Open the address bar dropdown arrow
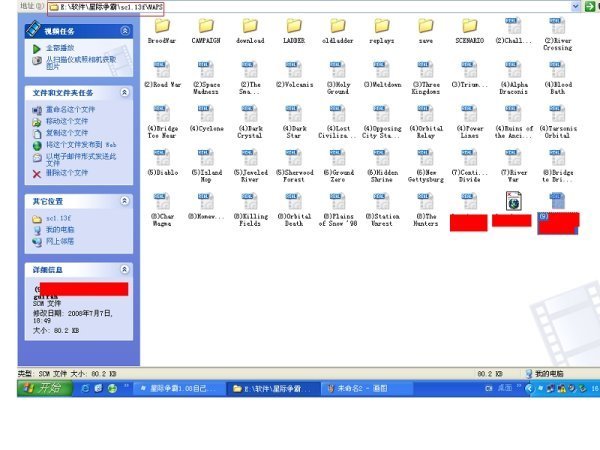The height and width of the screenshot is (450, 600). (x=576, y=6)
